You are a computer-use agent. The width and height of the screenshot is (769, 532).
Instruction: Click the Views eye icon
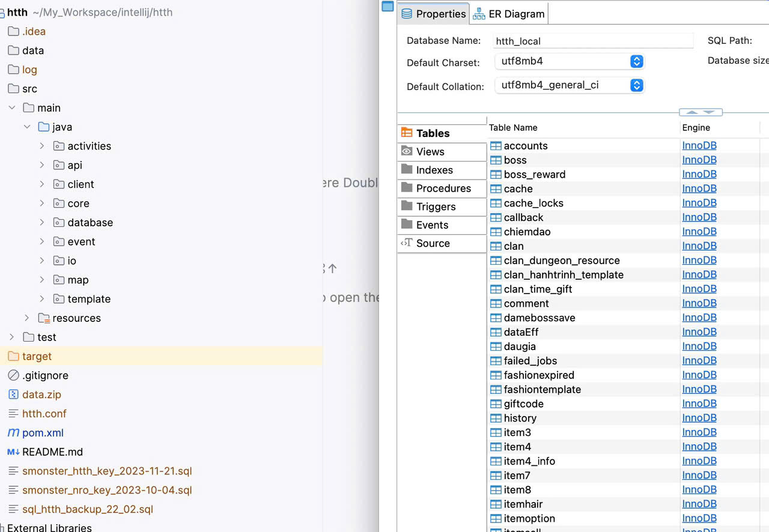pyautogui.click(x=407, y=151)
